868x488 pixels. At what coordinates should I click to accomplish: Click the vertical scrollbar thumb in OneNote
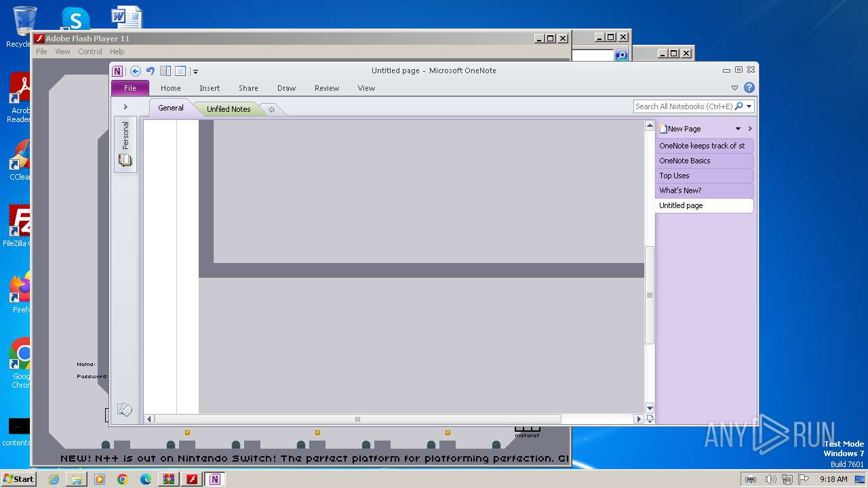click(650, 296)
